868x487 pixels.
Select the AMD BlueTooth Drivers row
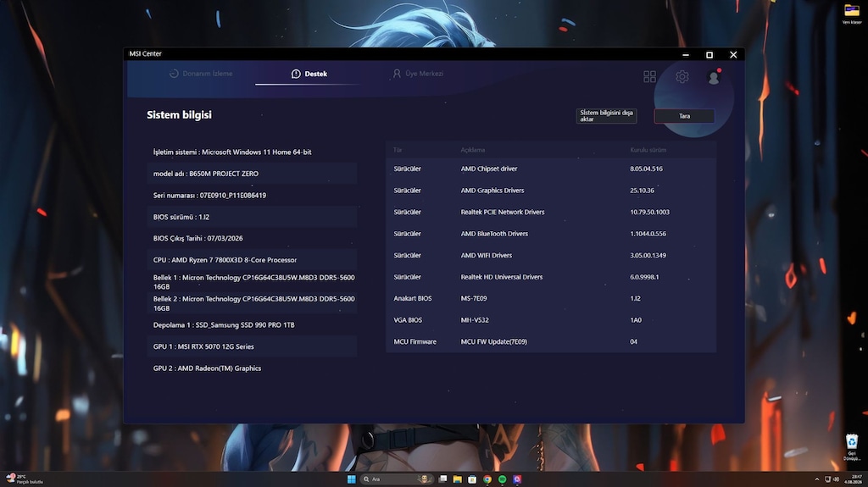coord(551,234)
